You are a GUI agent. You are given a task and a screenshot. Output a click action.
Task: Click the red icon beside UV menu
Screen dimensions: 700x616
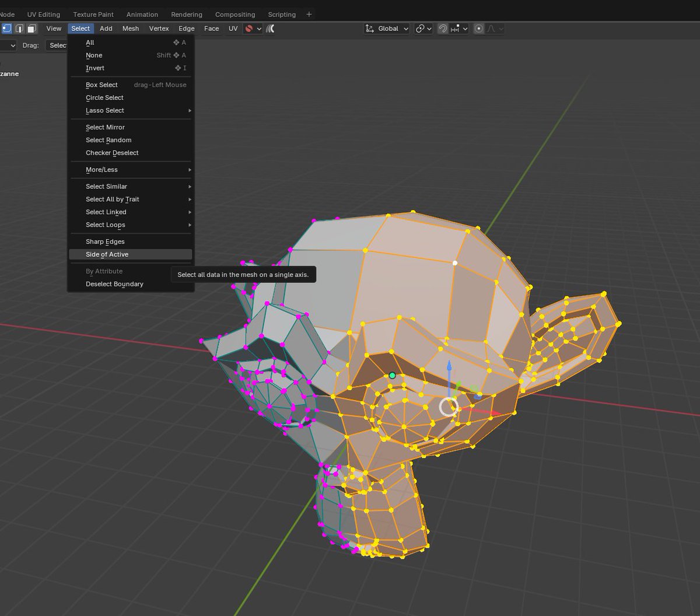pyautogui.click(x=249, y=29)
